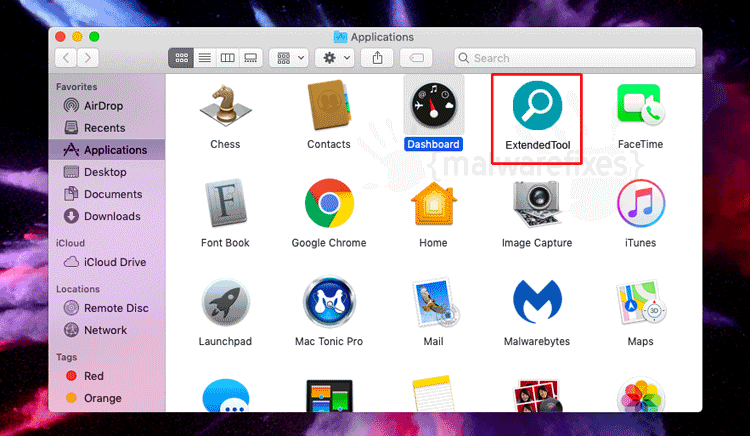750x436 pixels.
Task: Open the Chess app icon
Action: coord(225,106)
